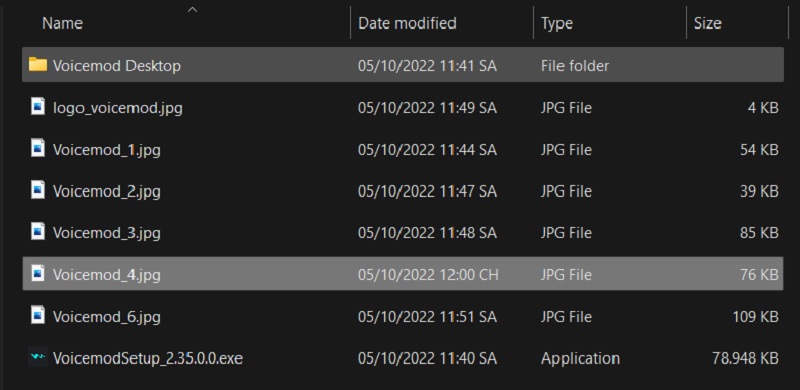800x390 pixels.
Task: Sort files by the Size column
Action: 707,23
